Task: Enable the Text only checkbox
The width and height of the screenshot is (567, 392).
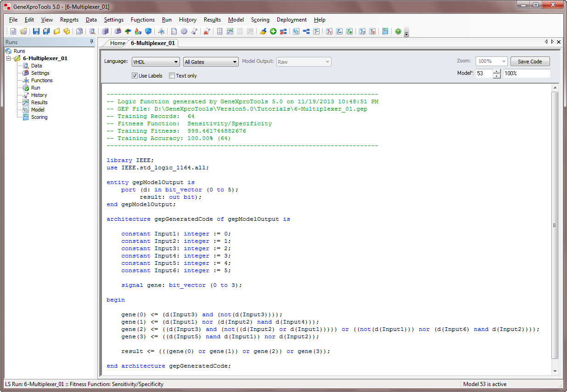Action: click(x=172, y=76)
